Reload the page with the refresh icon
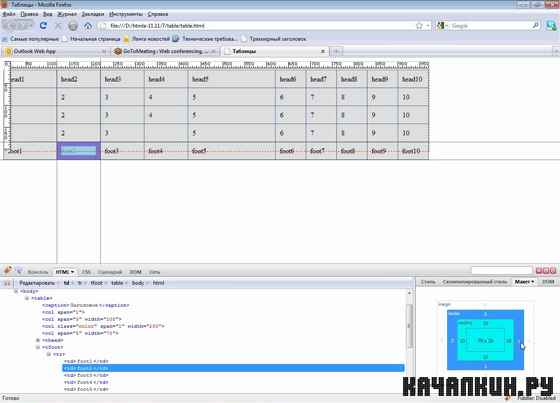This screenshot has width=560, height=403. click(44, 25)
